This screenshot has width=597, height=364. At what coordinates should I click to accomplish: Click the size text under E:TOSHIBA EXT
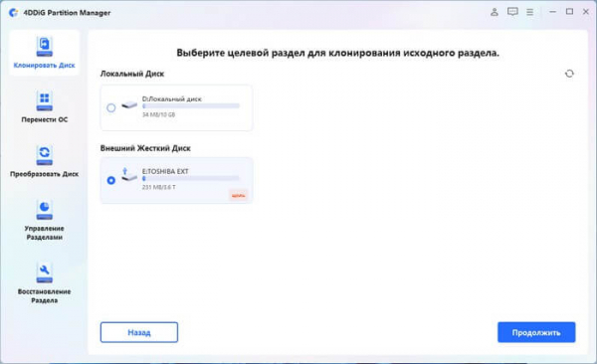pos(159,187)
